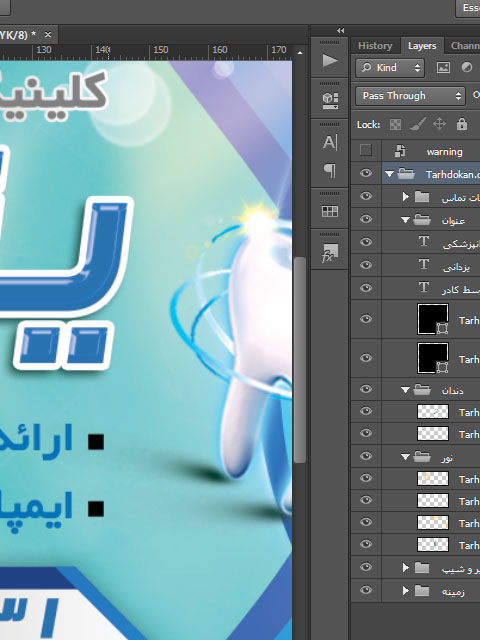Collapse the Tarhdokan group

[389, 174]
